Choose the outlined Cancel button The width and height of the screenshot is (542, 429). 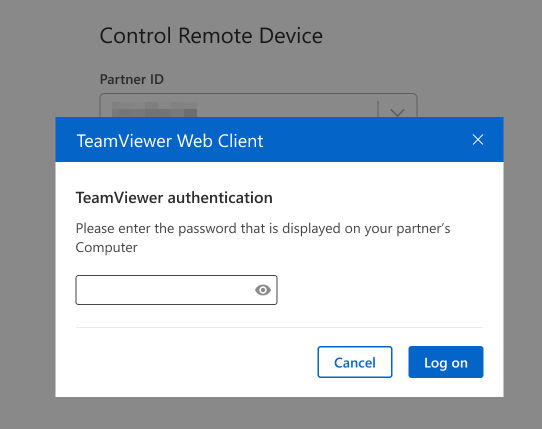[x=355, y=362]
